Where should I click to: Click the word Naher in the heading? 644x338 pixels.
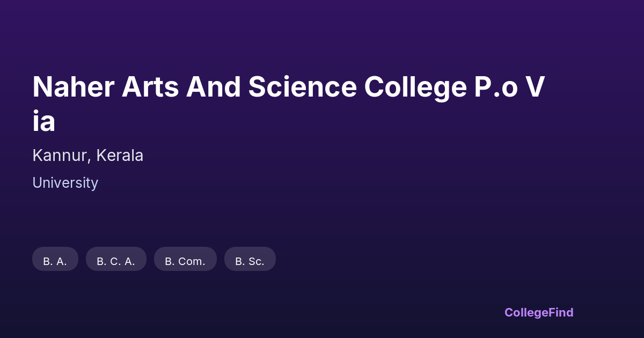(72, 87)
